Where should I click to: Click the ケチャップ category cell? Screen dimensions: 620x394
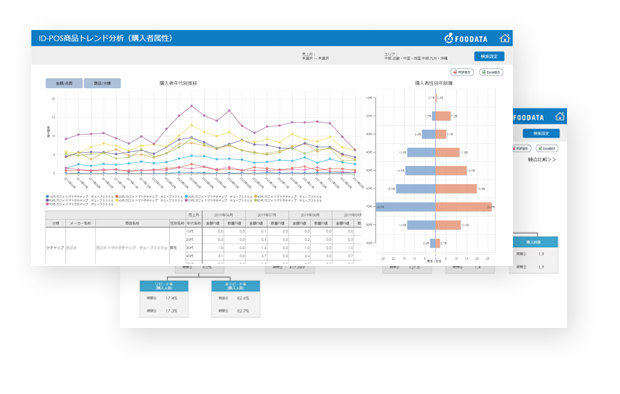point(55,248)
